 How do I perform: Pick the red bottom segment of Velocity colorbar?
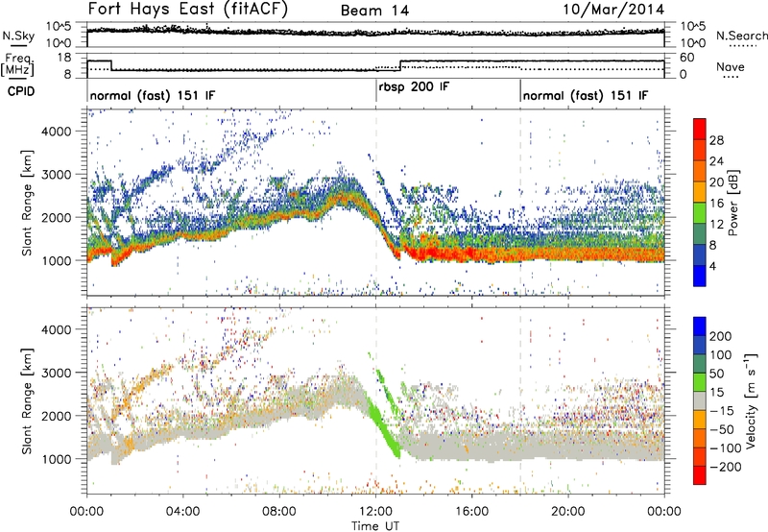(x=700, y=475)
